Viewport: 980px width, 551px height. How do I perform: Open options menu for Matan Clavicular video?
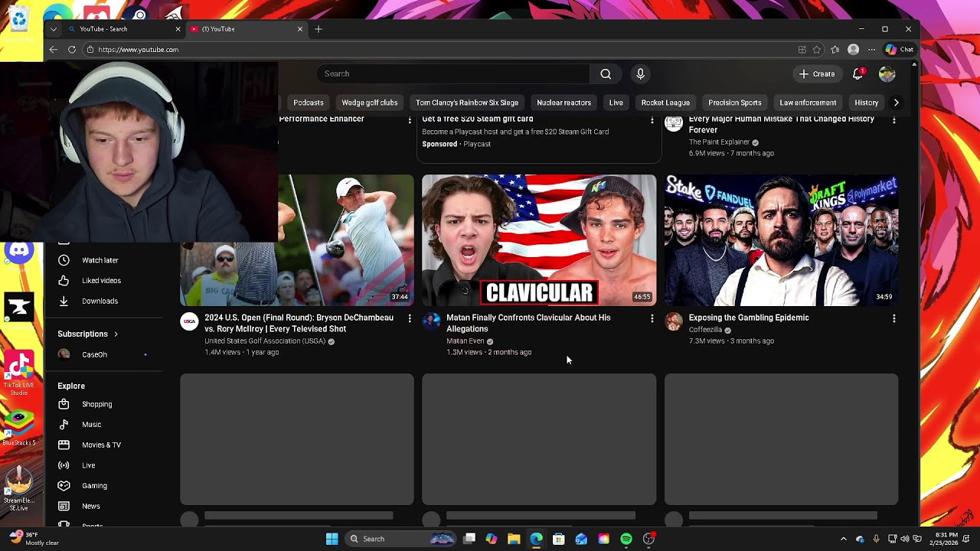[652, 318]
